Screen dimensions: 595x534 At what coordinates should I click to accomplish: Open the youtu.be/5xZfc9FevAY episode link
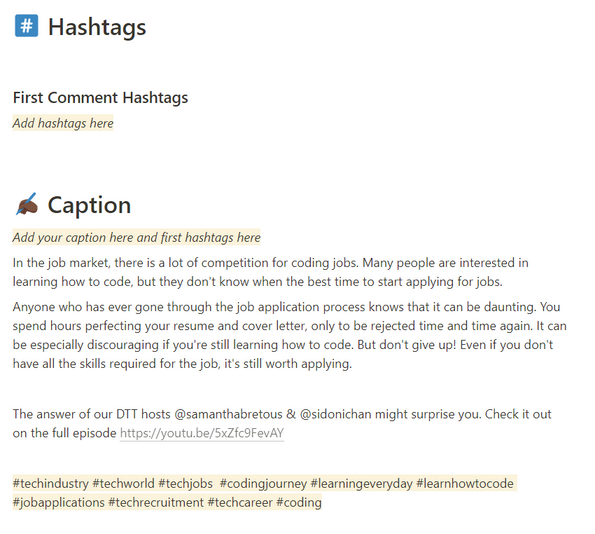click(x=202, y=433)
